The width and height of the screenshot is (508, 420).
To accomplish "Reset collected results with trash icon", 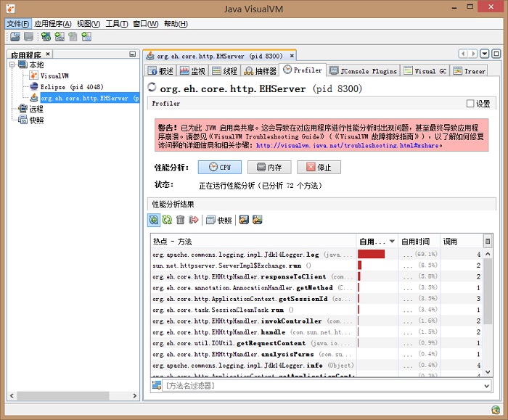I will point(181,220).
